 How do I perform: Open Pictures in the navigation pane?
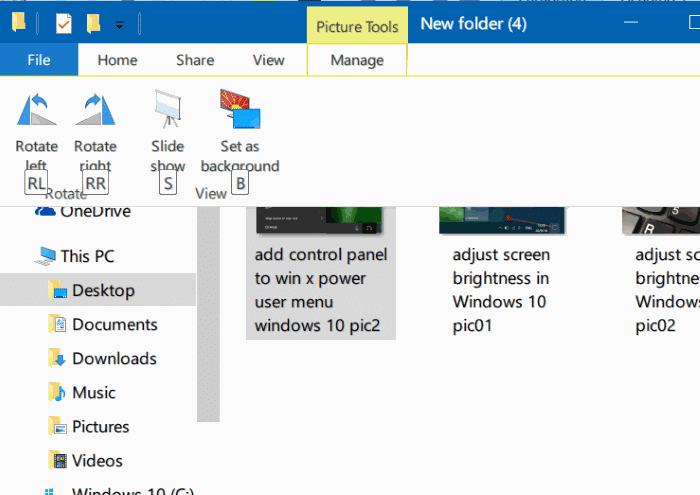click(100, 427)
